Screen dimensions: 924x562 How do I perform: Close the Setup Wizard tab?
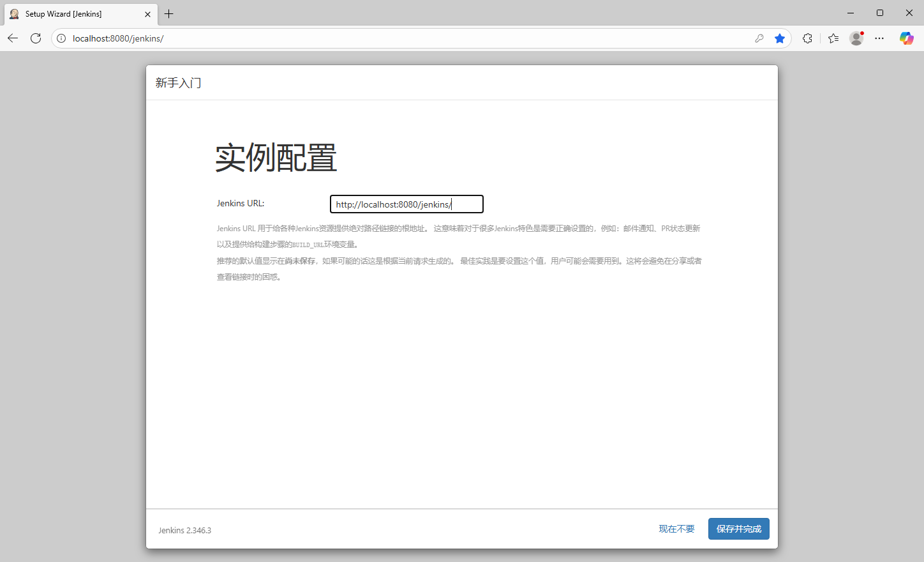pyautogui.click(x=147, y=14)
